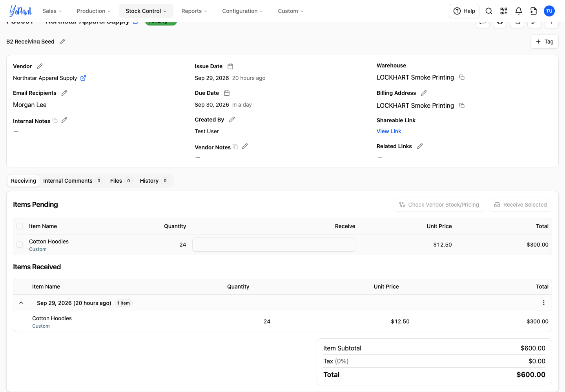
Task: Click the Receive quantity input for Cotton Hoodies
Action: pos(273,245)
